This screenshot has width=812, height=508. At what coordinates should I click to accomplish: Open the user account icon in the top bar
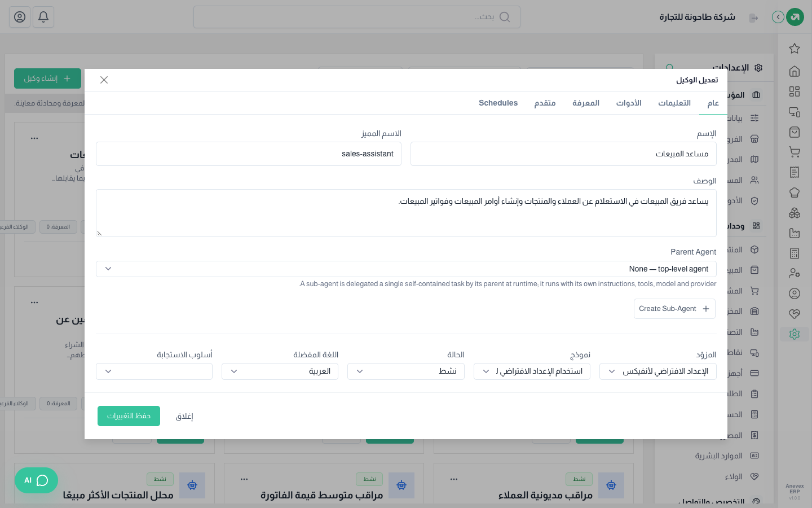[20, 17]
